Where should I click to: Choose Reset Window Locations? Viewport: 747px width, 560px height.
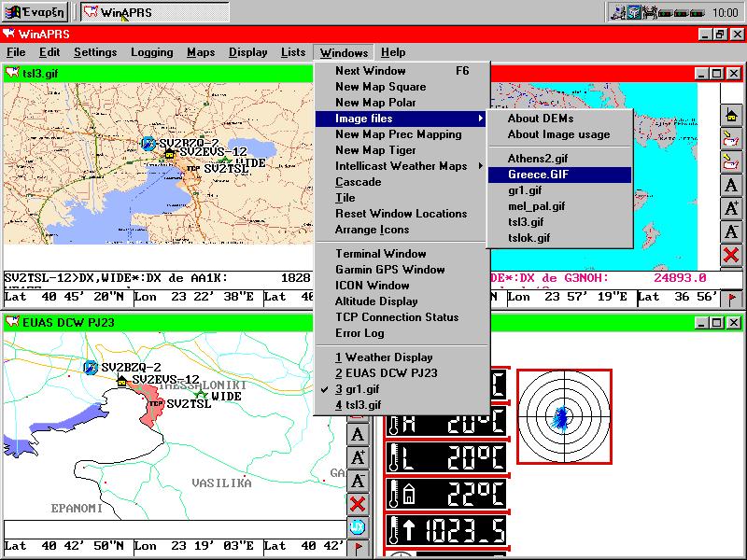(401, 214)
